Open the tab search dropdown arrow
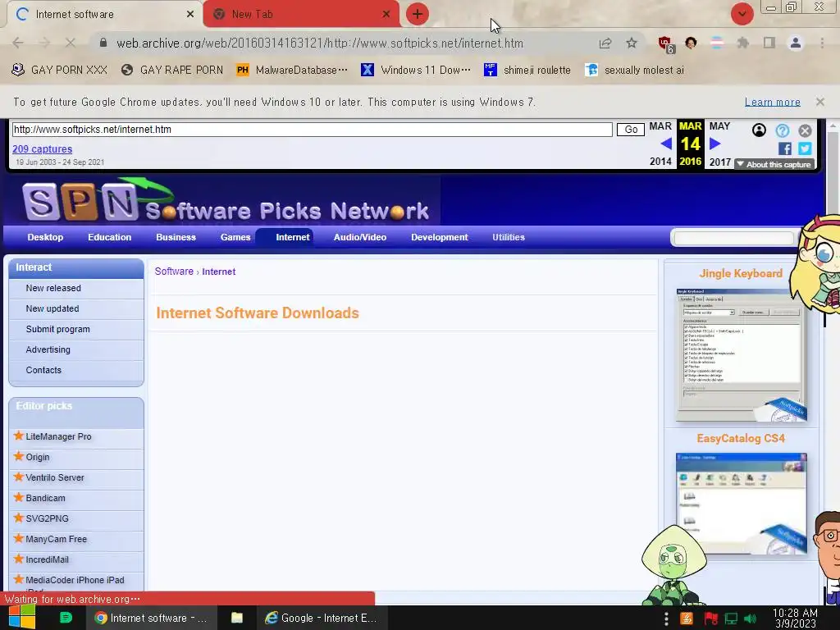The image size is (840, 630). (742, 14)
